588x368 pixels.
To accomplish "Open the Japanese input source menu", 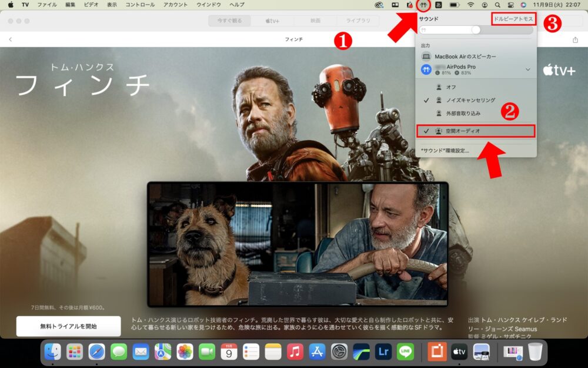I will point(439,5).
